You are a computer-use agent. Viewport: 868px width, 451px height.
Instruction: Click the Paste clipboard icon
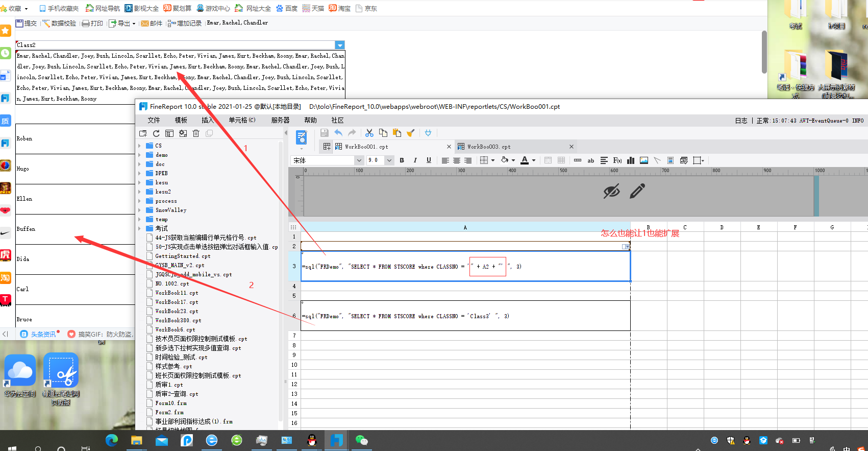(397, 133)
